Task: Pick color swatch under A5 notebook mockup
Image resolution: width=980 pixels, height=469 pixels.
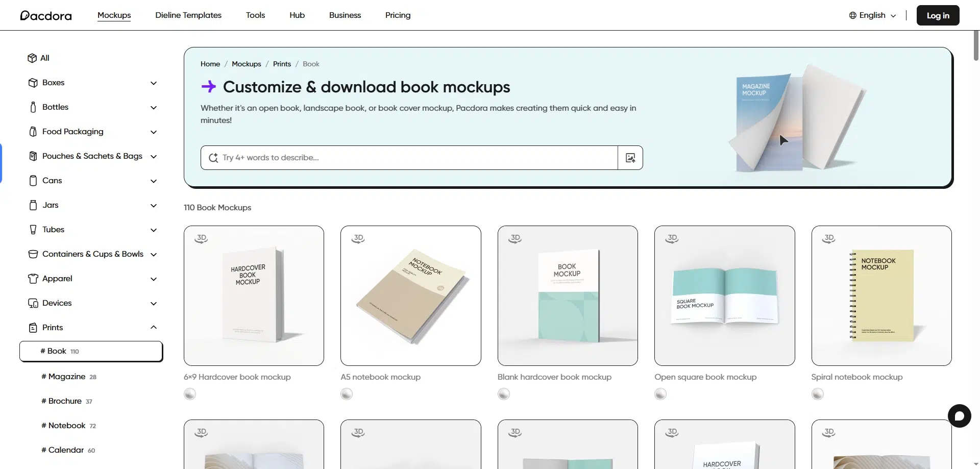Action: (x=347, y=394)
